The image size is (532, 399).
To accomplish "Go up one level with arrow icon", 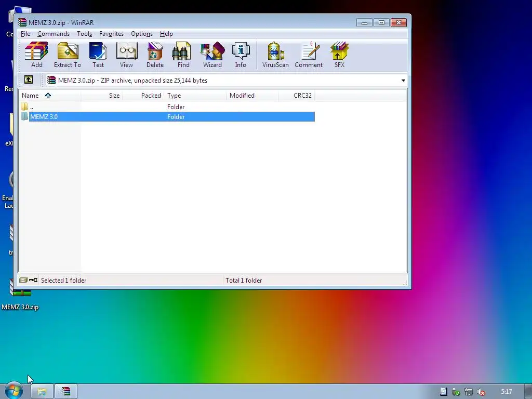I will click(x=29, y=79).
